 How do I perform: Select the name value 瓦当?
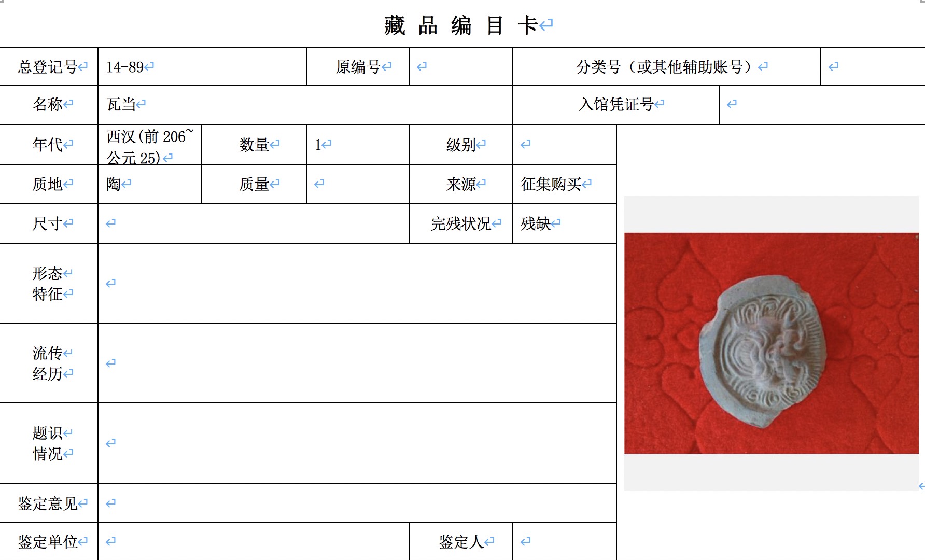[121, 105]
